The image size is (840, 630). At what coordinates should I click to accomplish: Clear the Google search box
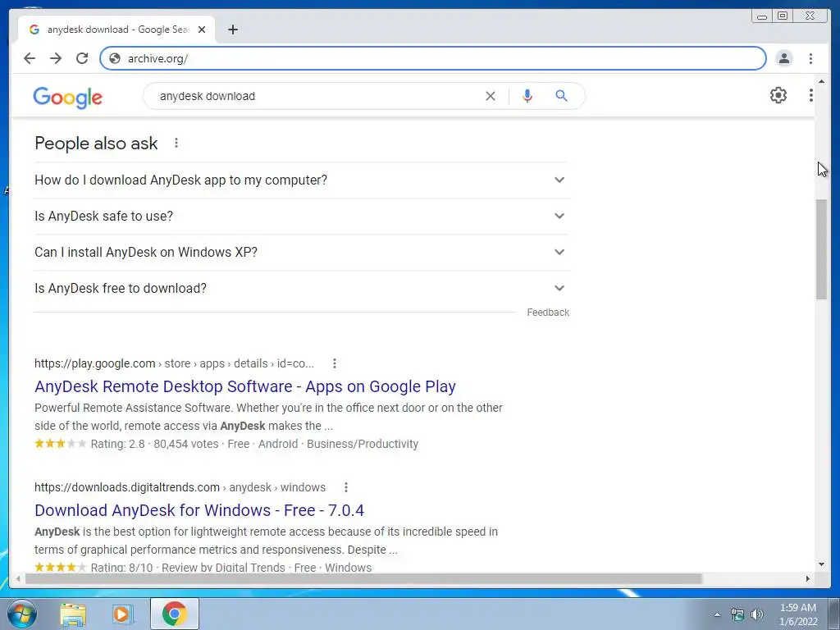tap(491, 96)
